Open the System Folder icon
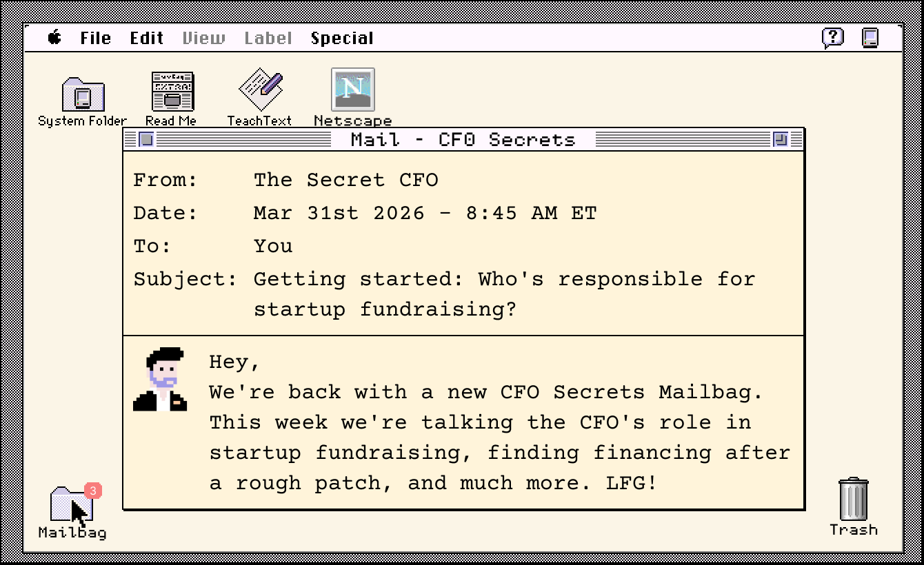The width and height of the screenshot is (924, 565). click(83, 95)
